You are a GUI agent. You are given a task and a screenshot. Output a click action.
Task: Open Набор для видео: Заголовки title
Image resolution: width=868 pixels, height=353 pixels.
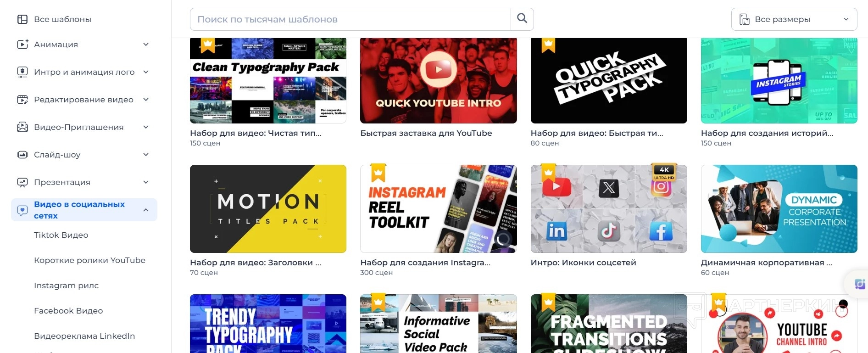tap(256, 263)
